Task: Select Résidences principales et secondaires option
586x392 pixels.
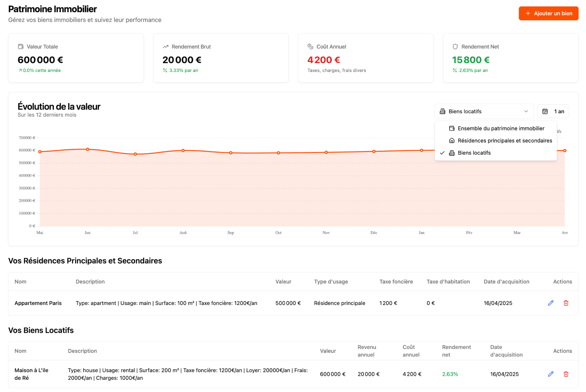Action: point(505,141)
